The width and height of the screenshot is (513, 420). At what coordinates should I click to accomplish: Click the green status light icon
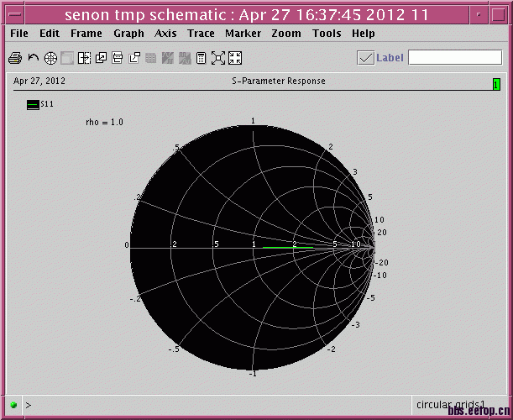[13, 405]
